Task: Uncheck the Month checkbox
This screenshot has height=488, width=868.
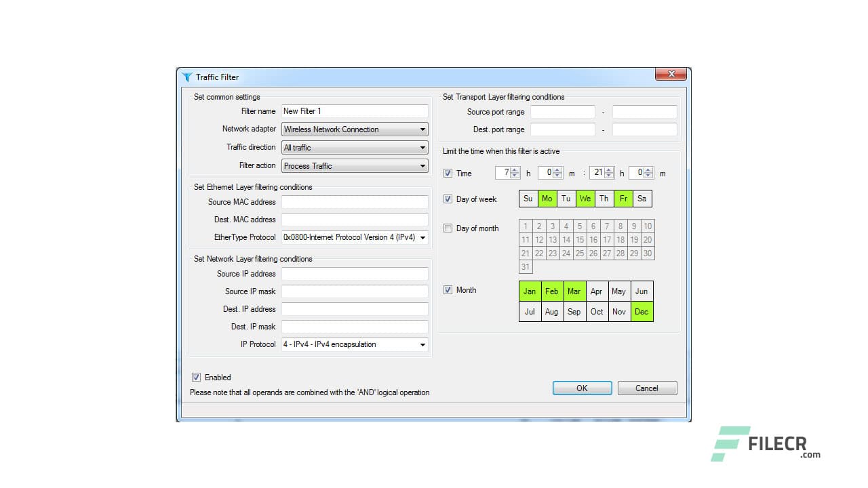Action: (x=448, y=289)
